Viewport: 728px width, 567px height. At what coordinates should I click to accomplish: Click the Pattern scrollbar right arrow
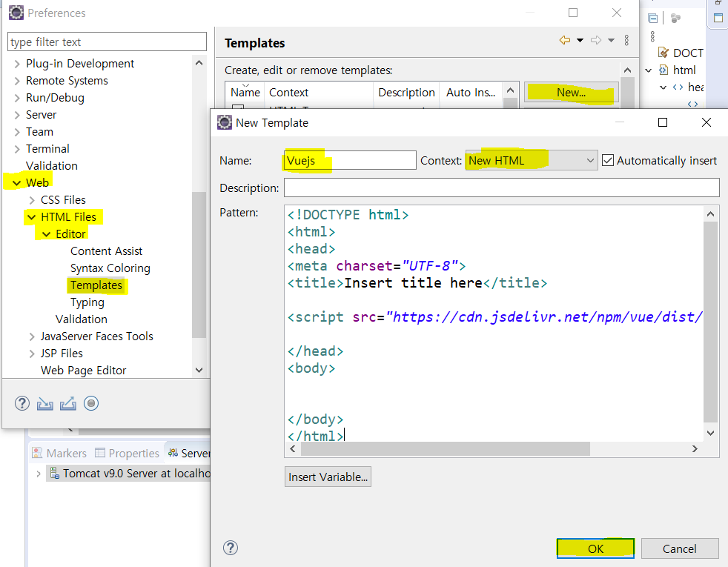tap(695, 448)
